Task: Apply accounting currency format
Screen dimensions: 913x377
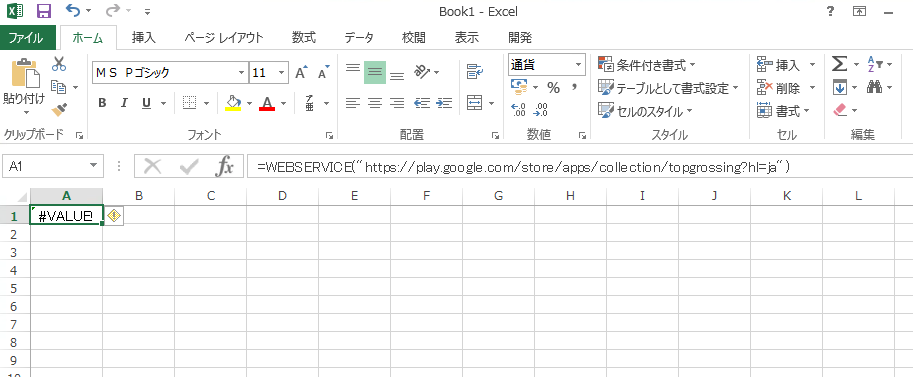Action: 519,88
